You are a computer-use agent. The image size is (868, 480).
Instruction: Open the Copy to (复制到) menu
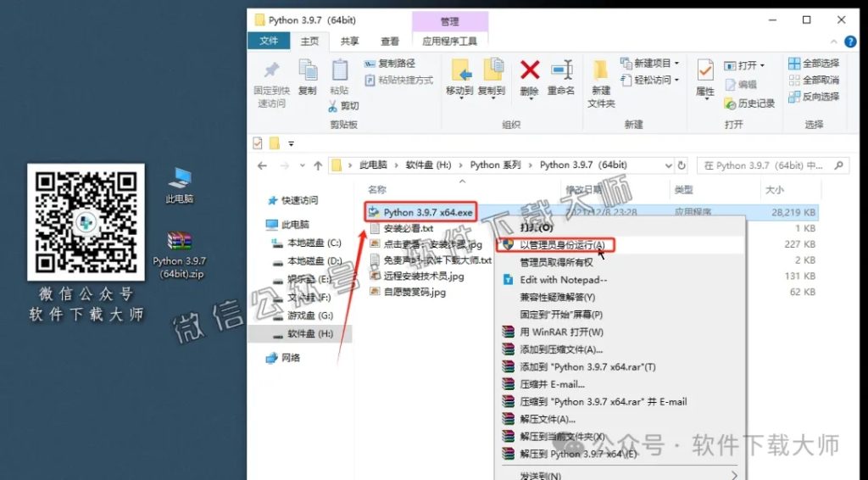(492, 77)
